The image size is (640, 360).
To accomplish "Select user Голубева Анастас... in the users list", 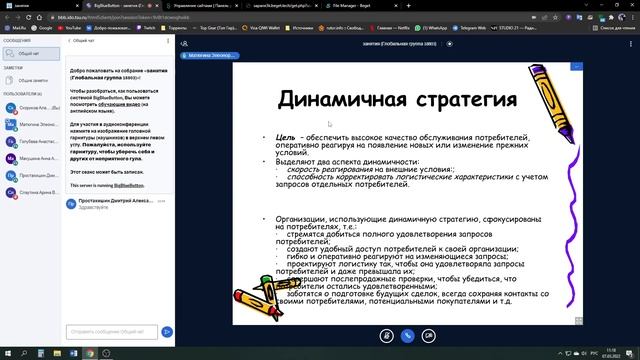I will pyautogui.click(x=31, y=142).
